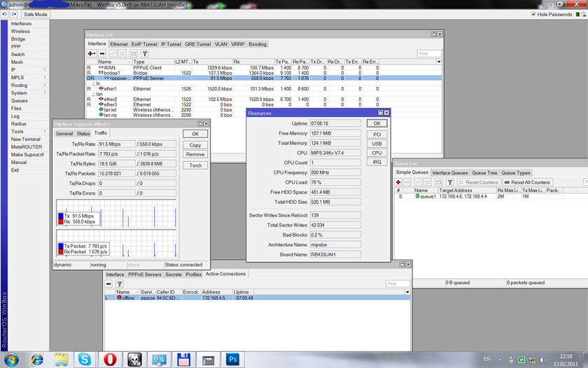Image resolution: width=588 pixels, height=368 pixels.
Task: Click the filter funnel icon in Queue List
Action: coord(450,182)
